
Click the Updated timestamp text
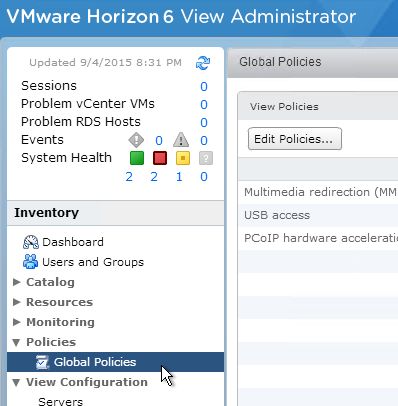pyautogui.click(x=105, y=63)
